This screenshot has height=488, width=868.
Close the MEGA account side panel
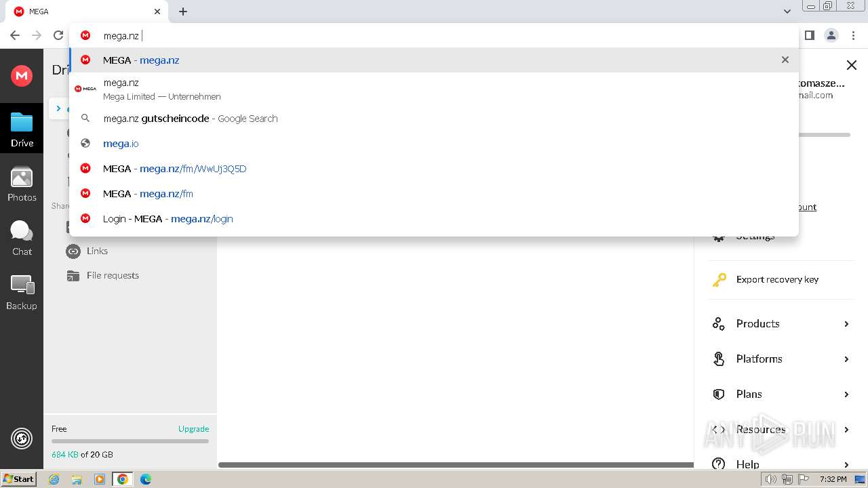tap(852, 65)
